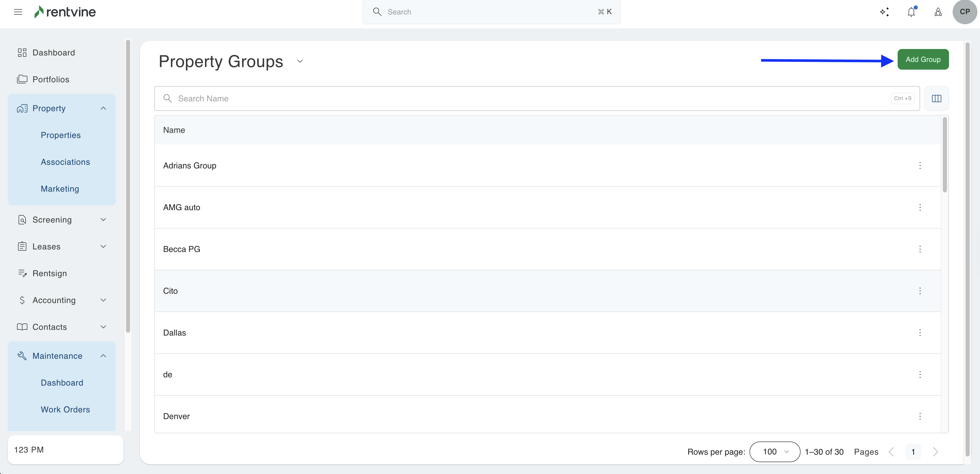Open the Property Groups title dropdown

300,61
